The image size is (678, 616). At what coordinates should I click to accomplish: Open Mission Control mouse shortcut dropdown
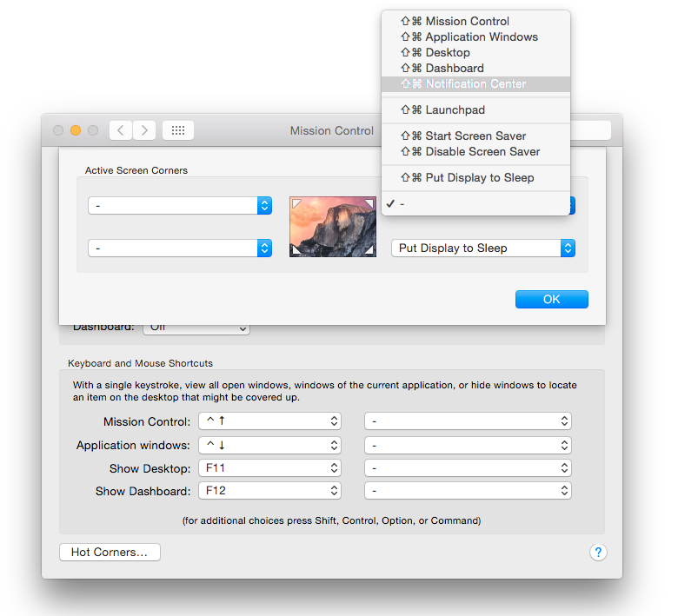coord(468,421)
